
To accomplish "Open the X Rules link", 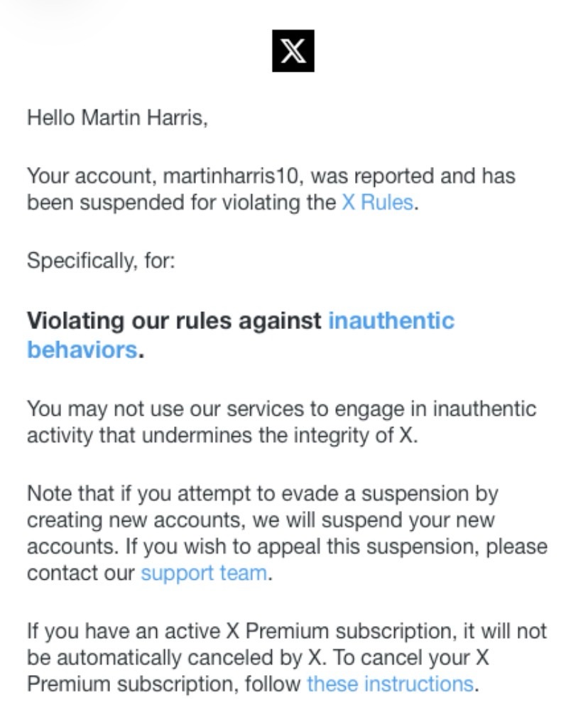I will 376,203.
